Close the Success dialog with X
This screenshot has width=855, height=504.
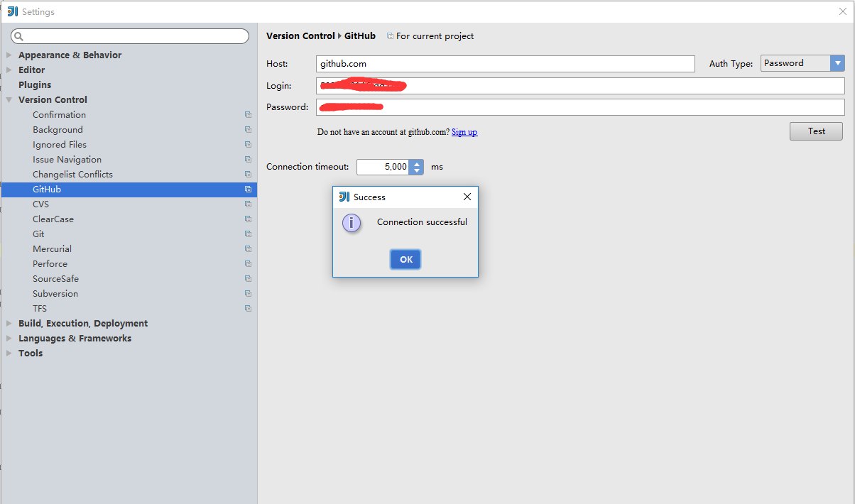[467, 197]
